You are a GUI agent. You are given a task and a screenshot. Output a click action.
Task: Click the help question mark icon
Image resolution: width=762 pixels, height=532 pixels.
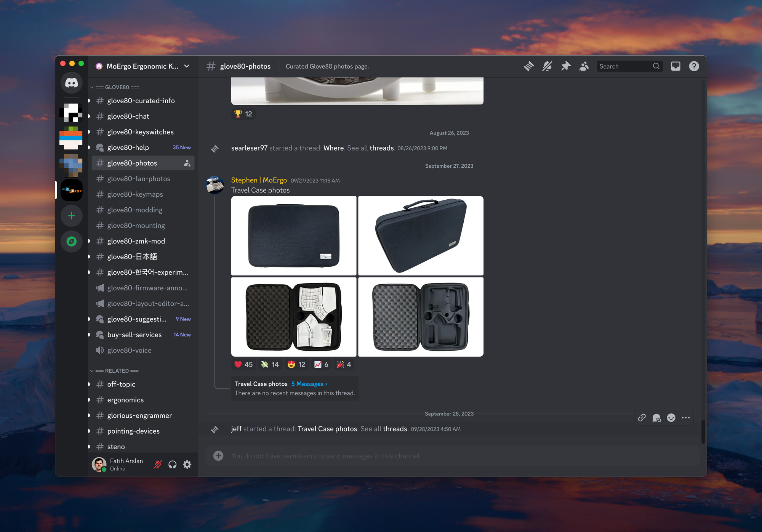694,66
